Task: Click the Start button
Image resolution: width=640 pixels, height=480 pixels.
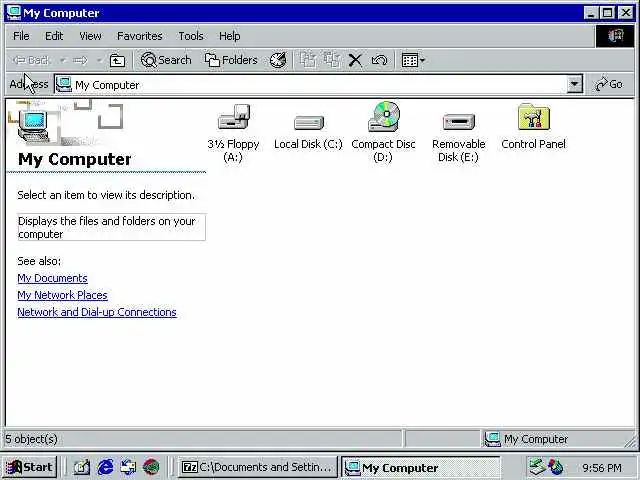Action: click(x=29, y=467)
